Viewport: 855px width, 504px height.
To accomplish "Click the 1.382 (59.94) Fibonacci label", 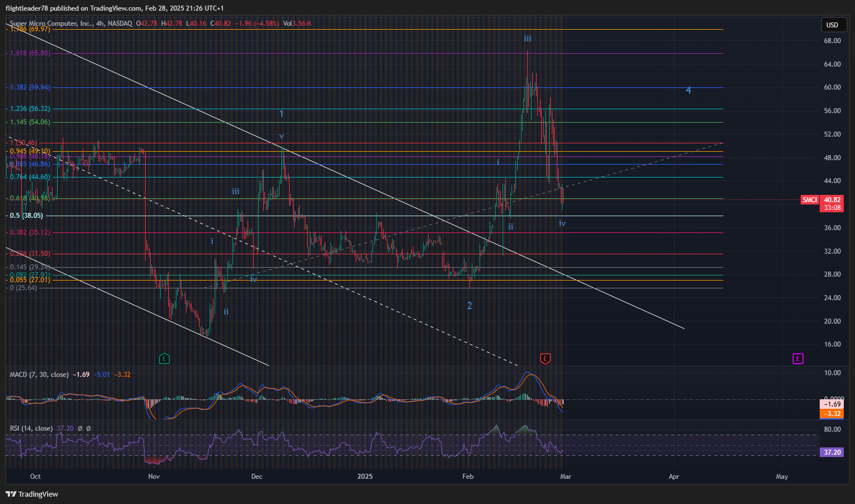I will 30,87.
